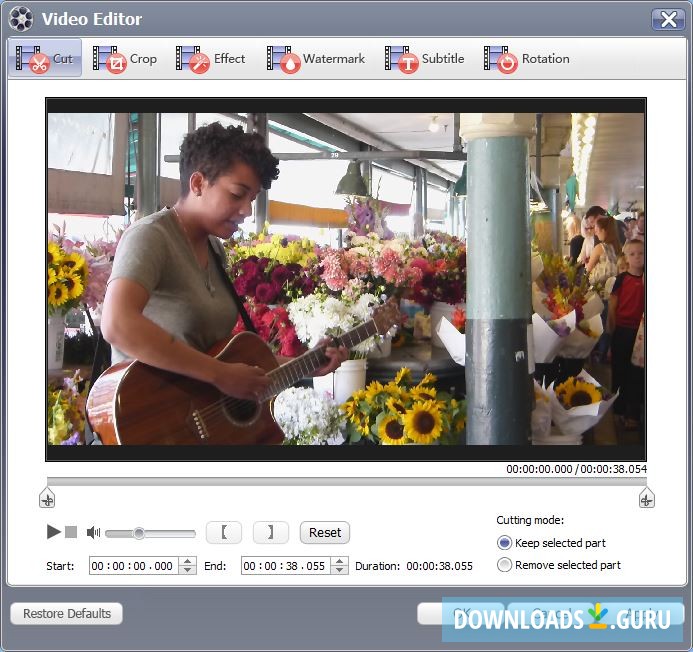Set end point with right bracket button
693x652 pixels.
(x=271, y=532)
